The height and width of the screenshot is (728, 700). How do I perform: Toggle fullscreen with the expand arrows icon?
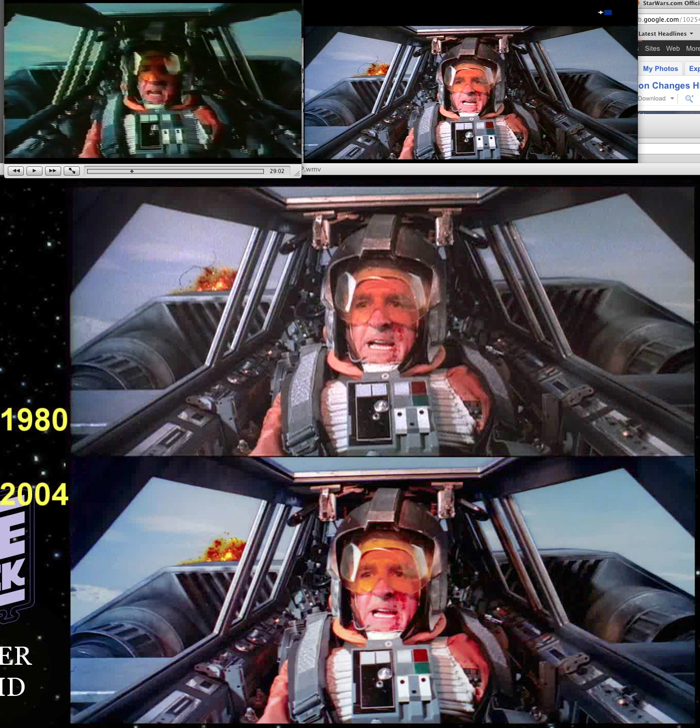click(x=72, y=171)
